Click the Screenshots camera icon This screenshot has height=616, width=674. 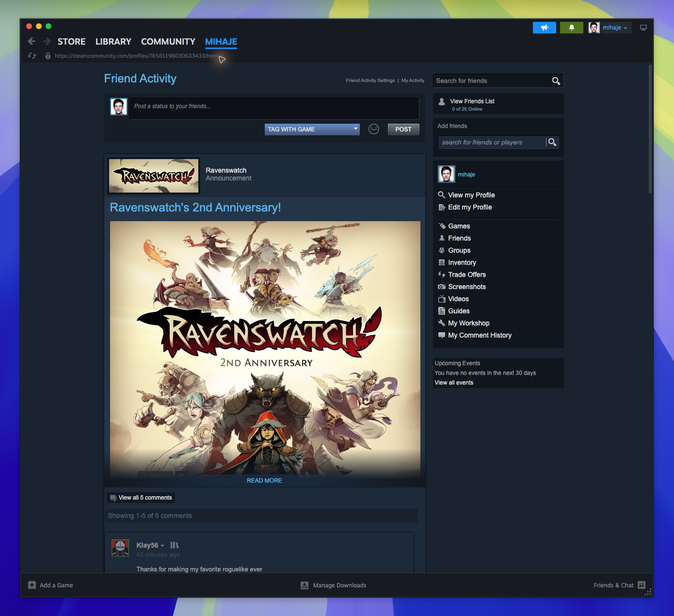[x=442, y=287]
